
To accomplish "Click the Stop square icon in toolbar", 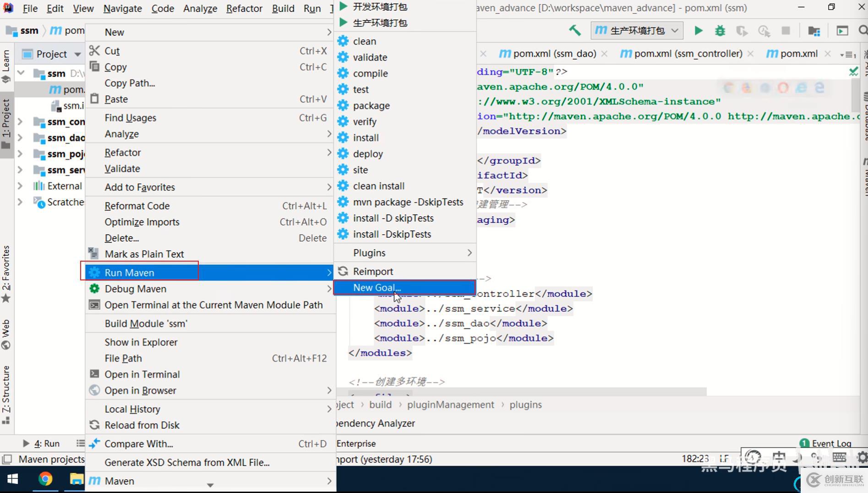I will coord(786,31).
